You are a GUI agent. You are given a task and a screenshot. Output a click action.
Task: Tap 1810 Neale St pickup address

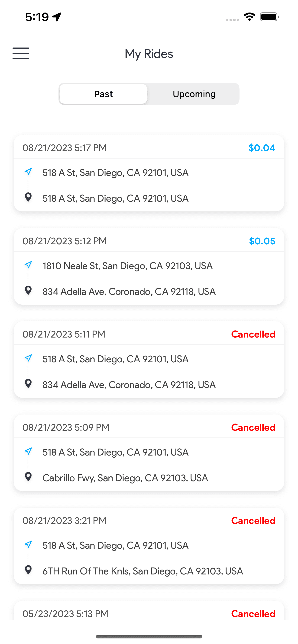127,266
